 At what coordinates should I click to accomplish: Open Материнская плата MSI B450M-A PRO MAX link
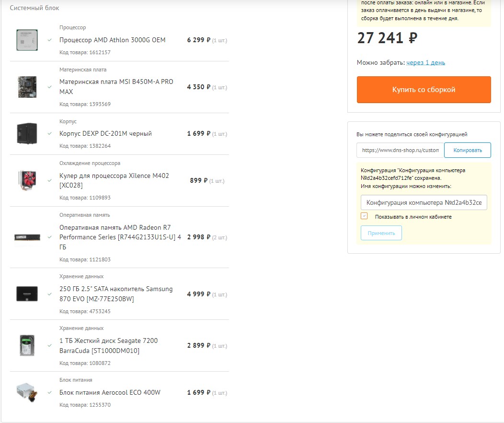116,86
